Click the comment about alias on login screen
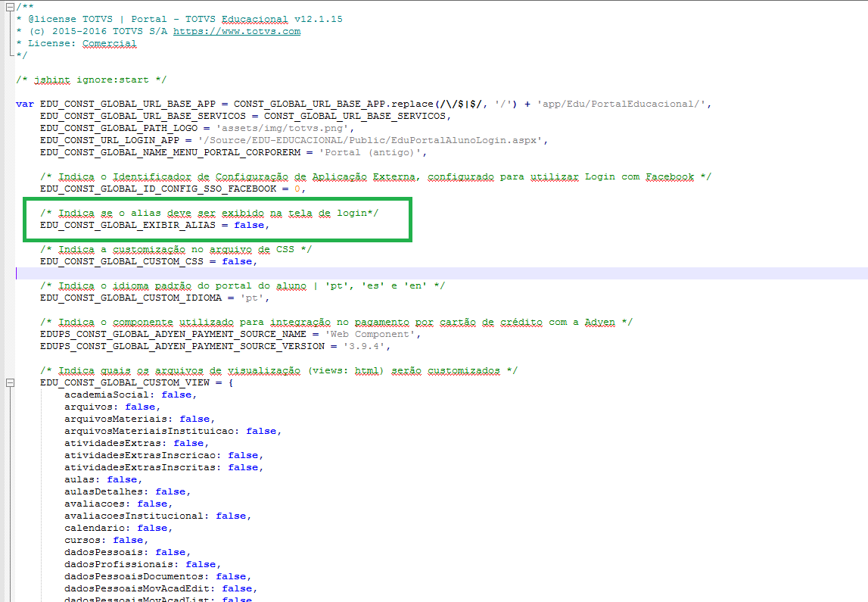 [x=210, y=214]
